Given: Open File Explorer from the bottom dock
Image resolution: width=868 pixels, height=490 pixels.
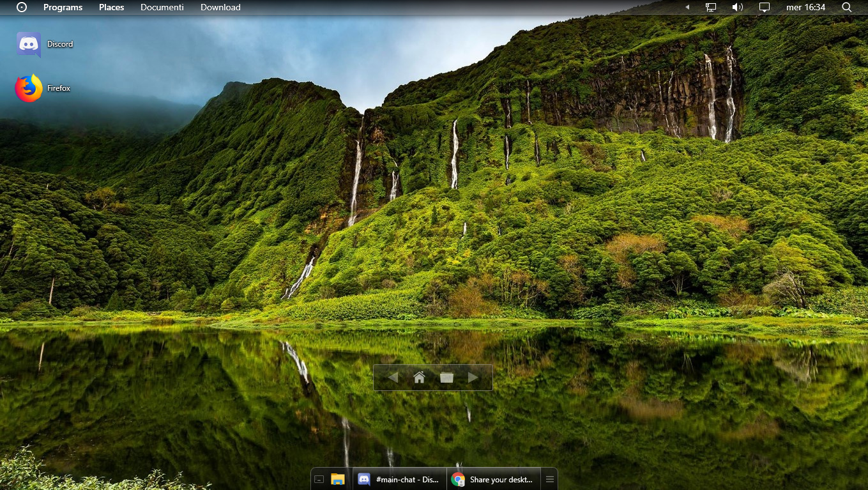Looking at the screenshot, I should (338, 479).
